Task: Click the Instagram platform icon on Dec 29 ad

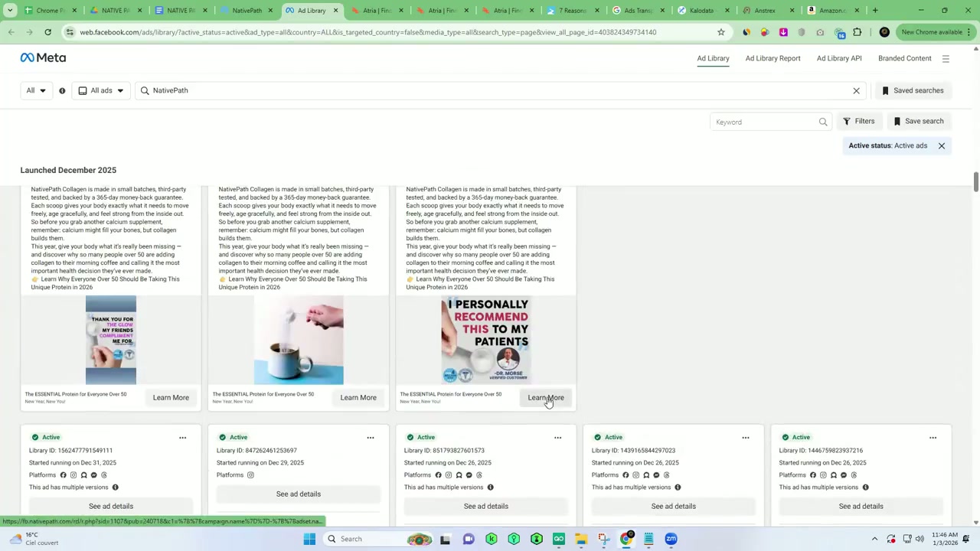Action: click(250, 474)
